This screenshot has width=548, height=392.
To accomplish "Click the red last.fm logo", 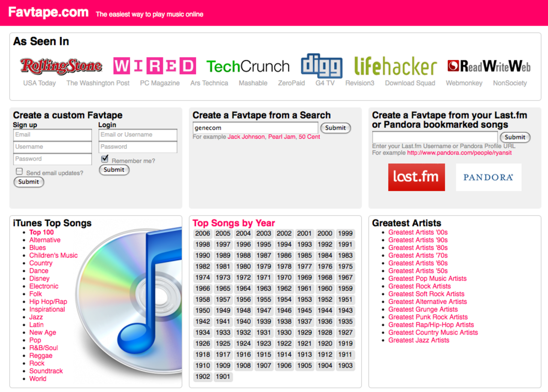I will click(x=416, y=177).
